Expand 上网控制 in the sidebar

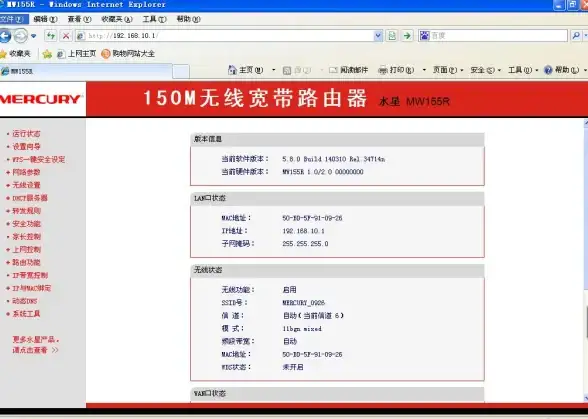tap(26, 249)
